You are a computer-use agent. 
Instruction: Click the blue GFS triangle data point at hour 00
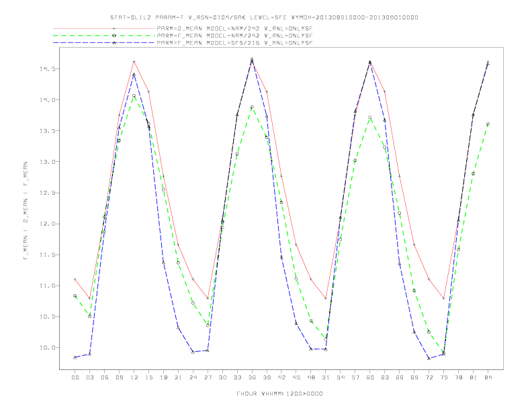tap(75, 357)
